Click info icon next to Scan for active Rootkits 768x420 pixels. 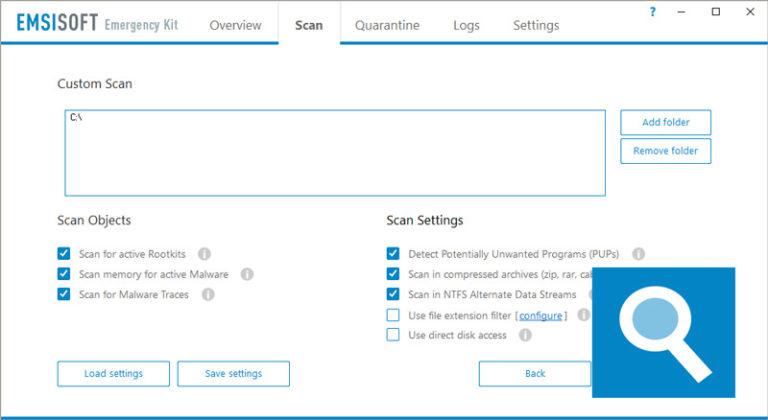point(204,254)
